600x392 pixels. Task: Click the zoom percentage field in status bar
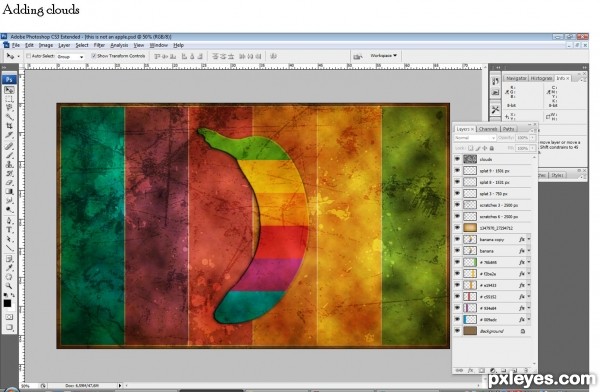coord(30,386)
